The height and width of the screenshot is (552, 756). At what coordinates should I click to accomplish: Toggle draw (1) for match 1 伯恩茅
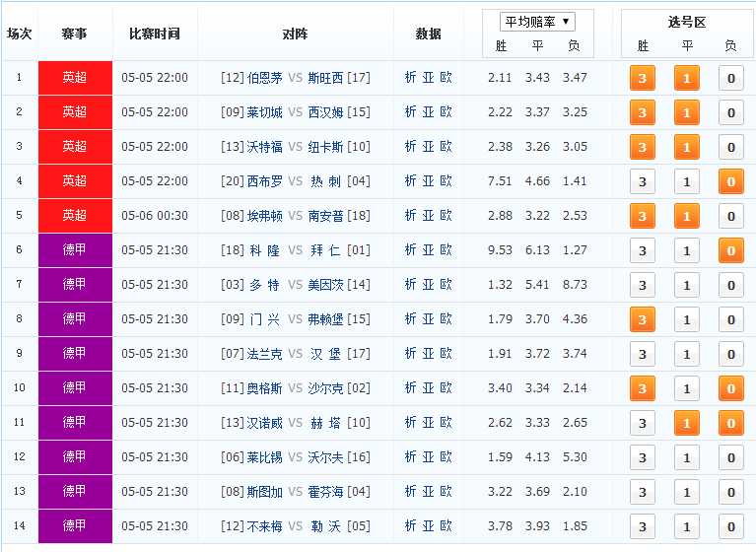point(687,78)
